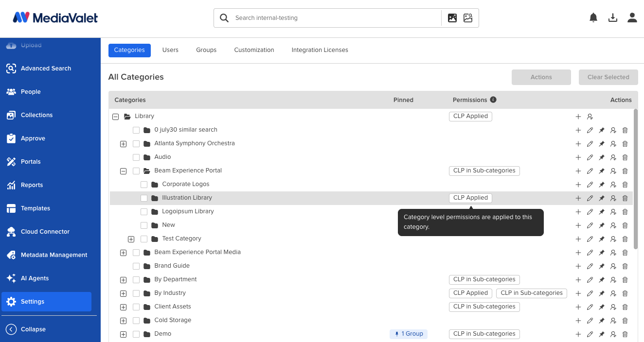Edit the Illustration Library category
The height and width of the screenshot is (342, 644).
coord(590,198)
